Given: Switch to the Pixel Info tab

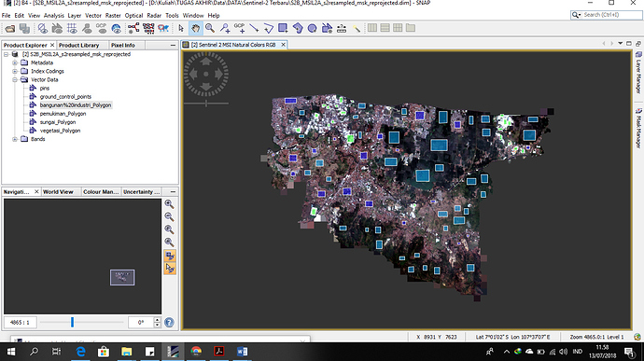Looking at the screenshot, I should (123, 45).
